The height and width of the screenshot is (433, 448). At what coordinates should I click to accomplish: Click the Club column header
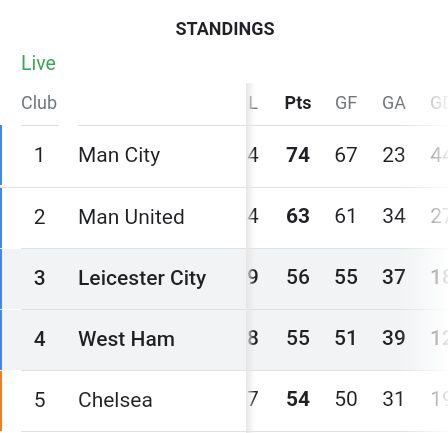point(39,103)
